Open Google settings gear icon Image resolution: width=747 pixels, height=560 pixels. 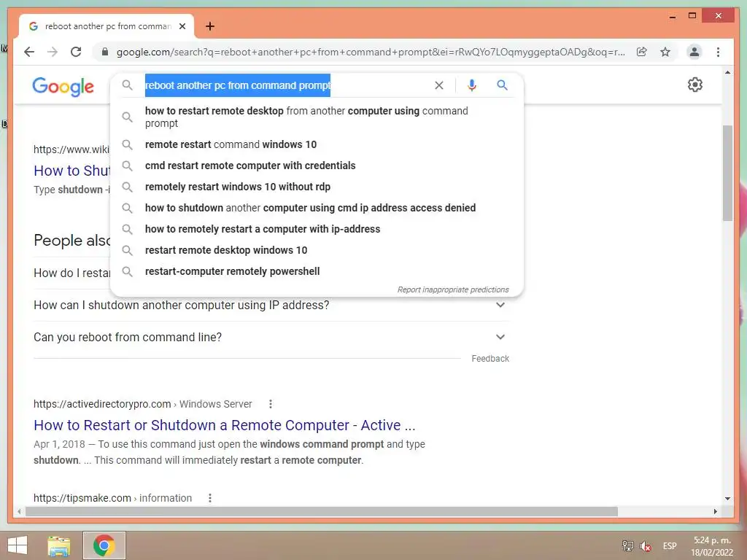(x=694, y=85)
